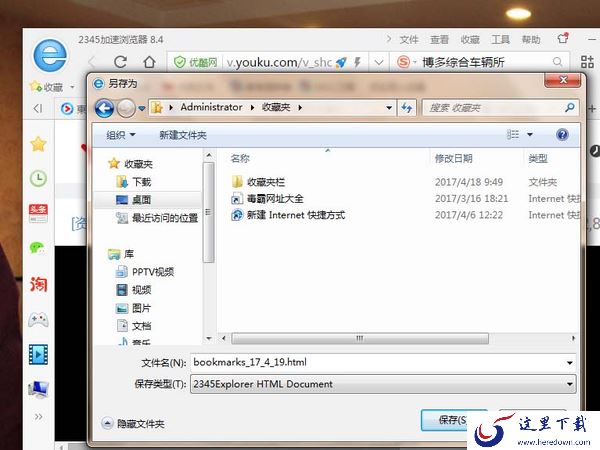Open WeChat icon in browser sidebar

tap(38, 248)
